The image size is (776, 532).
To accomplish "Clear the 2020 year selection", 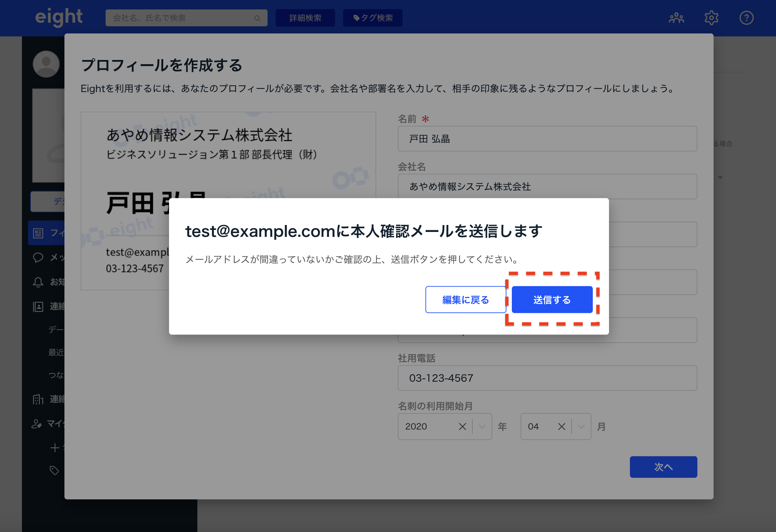I will [463, 426].
